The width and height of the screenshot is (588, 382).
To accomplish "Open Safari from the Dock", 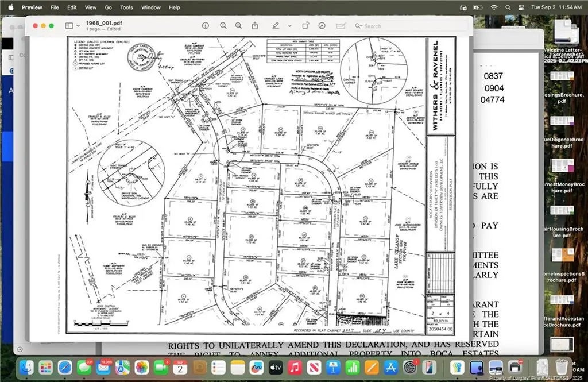I will (65, 366).
